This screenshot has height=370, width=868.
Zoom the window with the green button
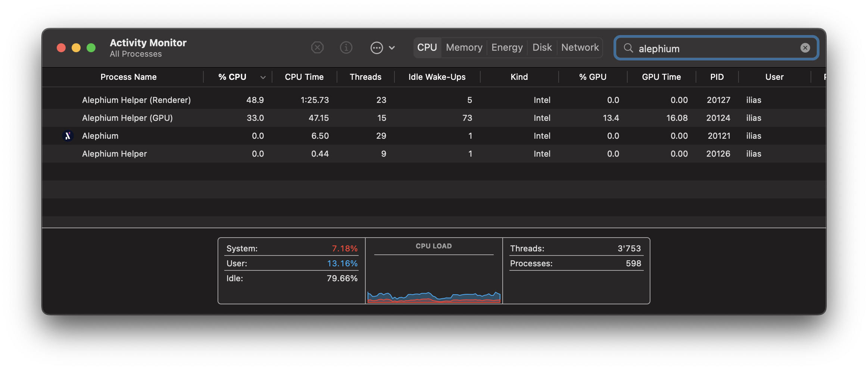pos(91,48)
